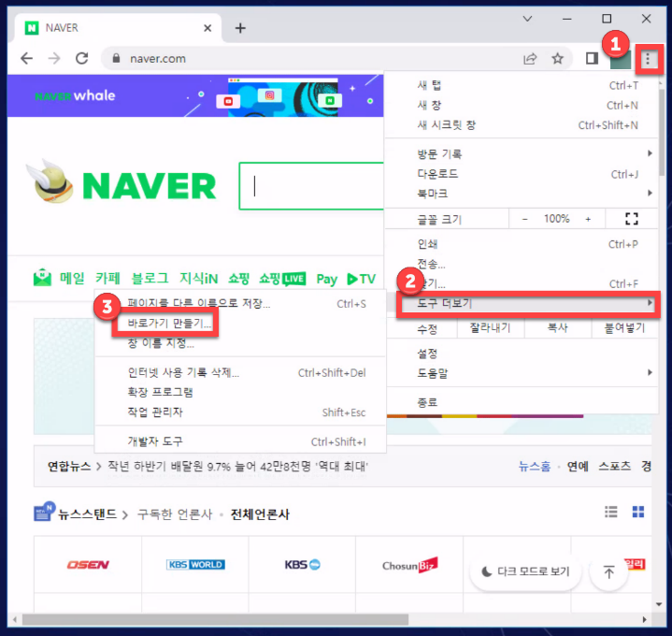Open the 카페 link

tap(107, 279)
